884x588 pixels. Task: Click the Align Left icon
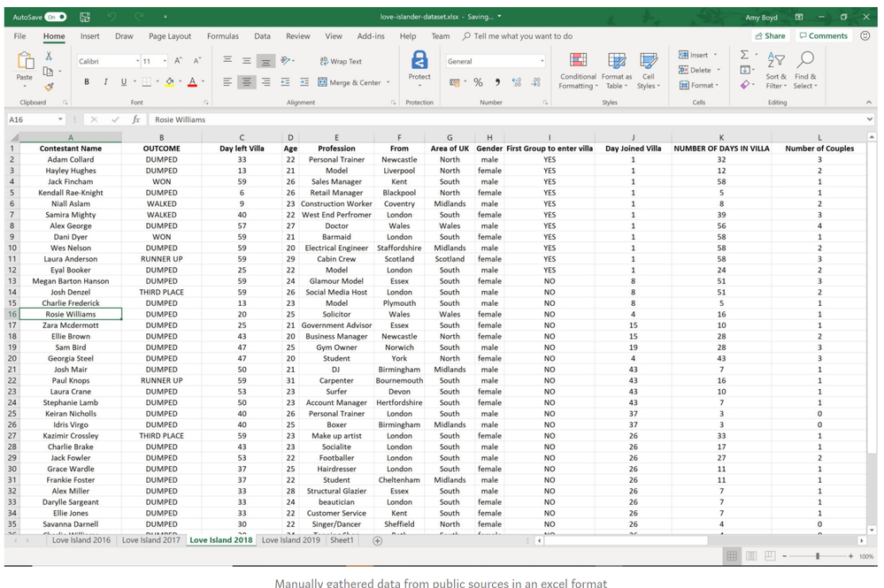(227, 82)
